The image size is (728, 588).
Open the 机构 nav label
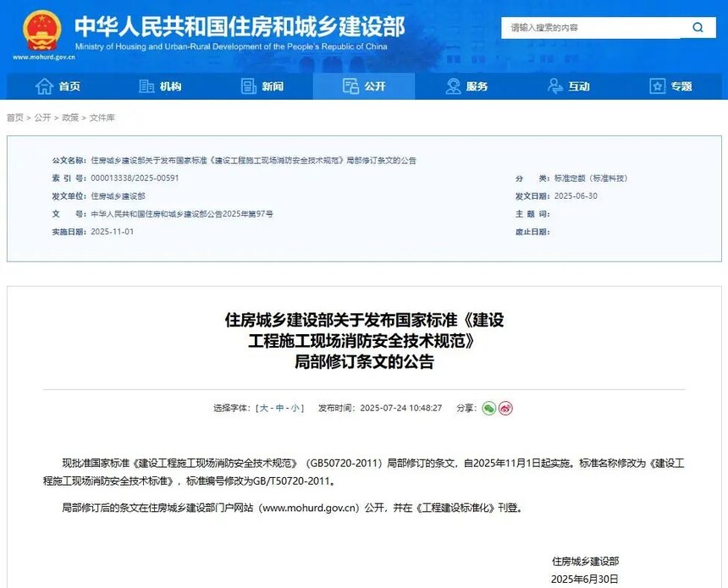[x=171, y=86]
